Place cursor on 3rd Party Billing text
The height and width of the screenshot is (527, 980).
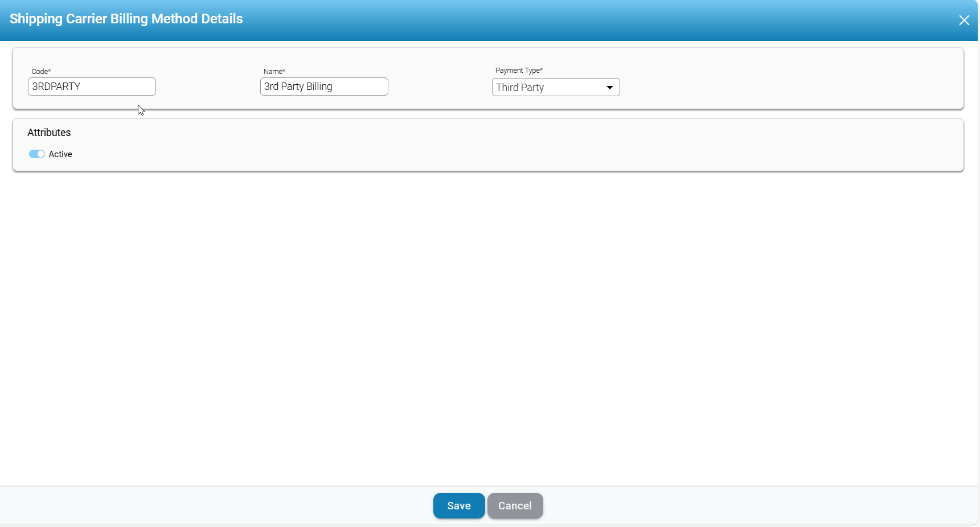pyautogui.click(x=298, y=87)
